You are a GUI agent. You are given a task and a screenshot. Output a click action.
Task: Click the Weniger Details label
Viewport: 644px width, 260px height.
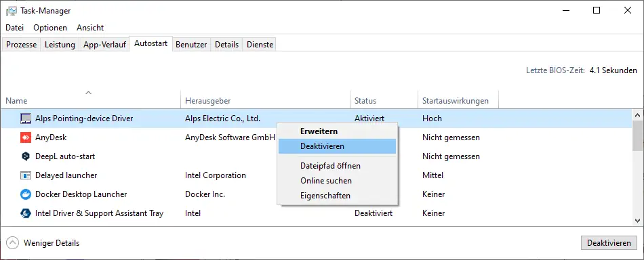[52, 243]
